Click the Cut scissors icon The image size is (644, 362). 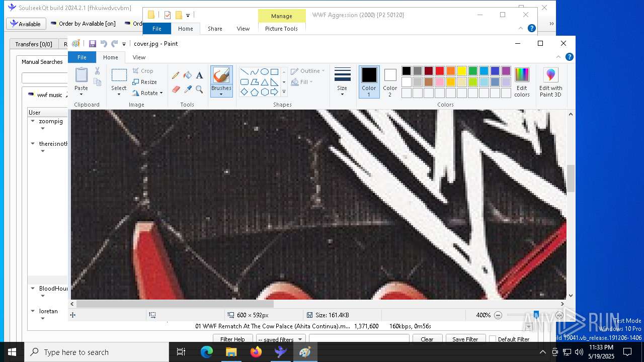coord(98,71)
